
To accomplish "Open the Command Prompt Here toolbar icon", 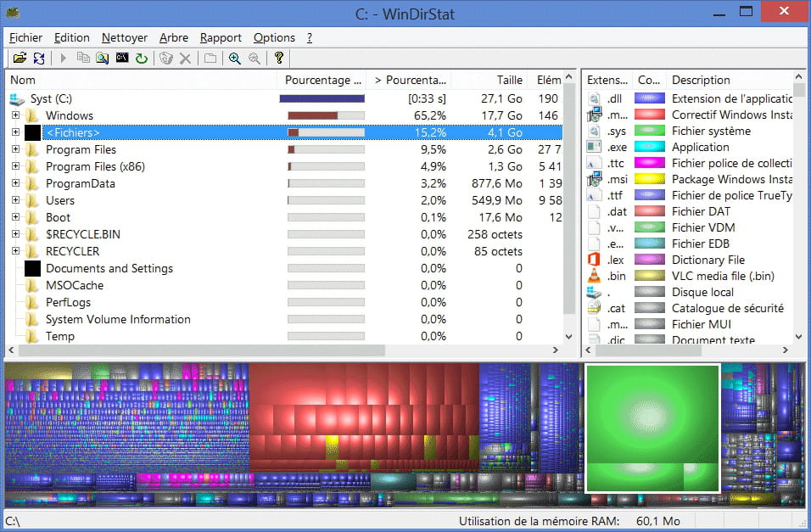I will 122,58.
